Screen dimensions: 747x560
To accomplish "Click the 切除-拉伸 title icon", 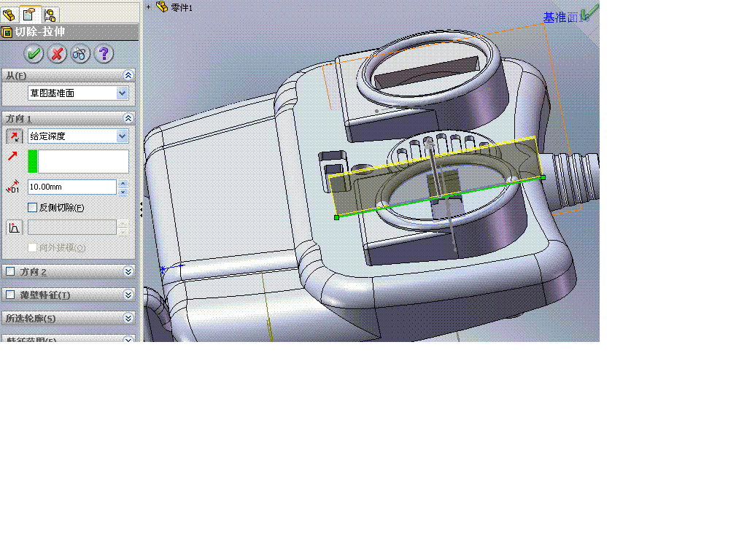I will tap(7, 32).
